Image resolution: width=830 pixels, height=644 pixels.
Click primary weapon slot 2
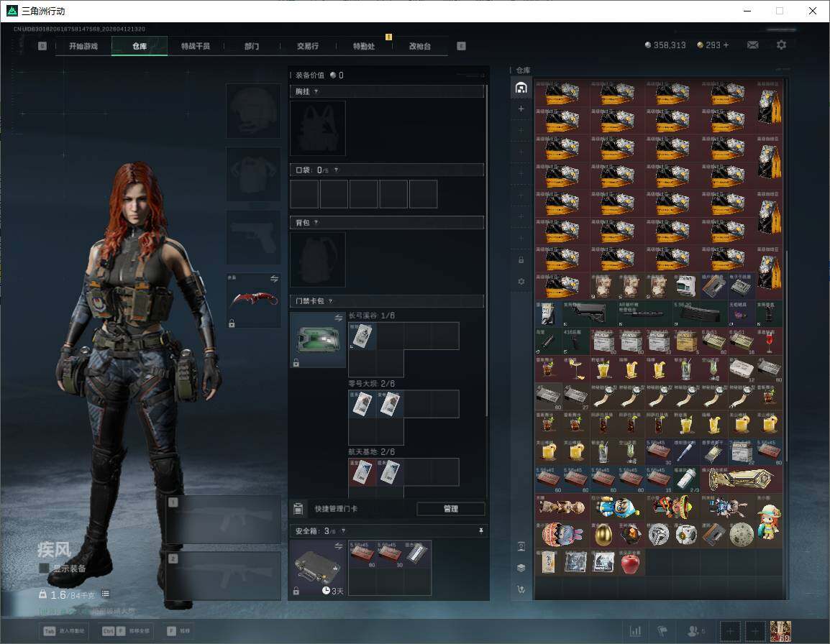point(224,576)
